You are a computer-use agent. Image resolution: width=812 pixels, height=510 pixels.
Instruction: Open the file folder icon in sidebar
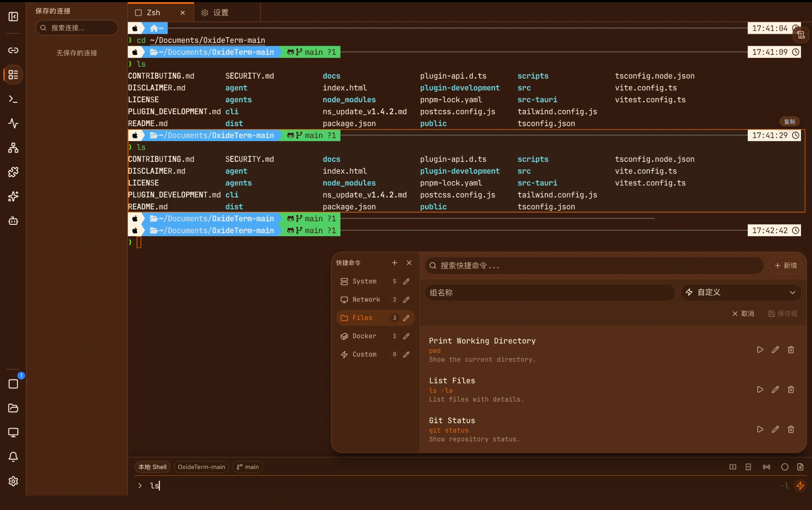tap(13, 408)
